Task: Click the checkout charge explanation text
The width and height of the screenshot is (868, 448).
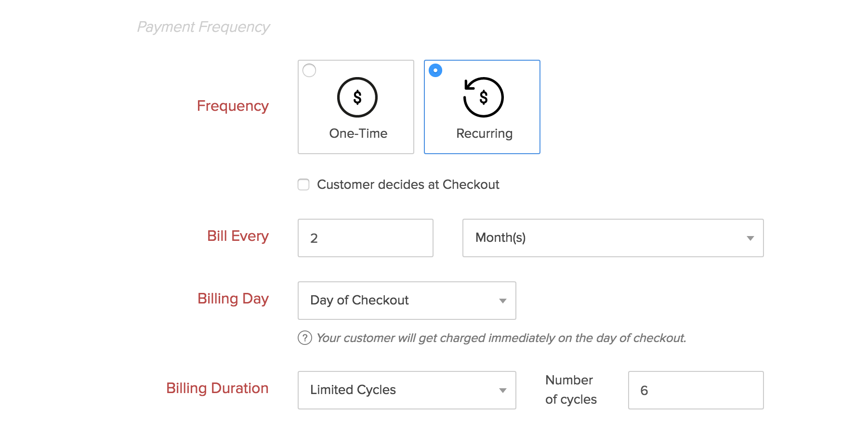Action: point(502,338)
